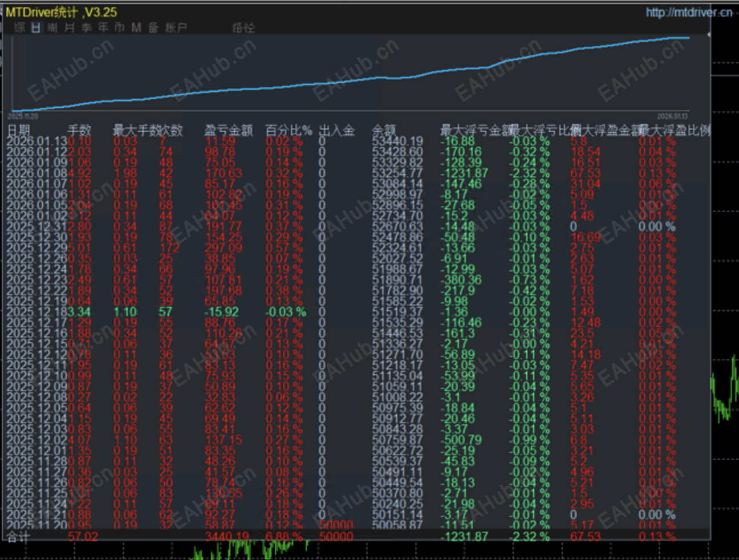Click the max floating profit 67.53 in the 合计 total row
Screen dimensions: 739x560
click(586, 537)
